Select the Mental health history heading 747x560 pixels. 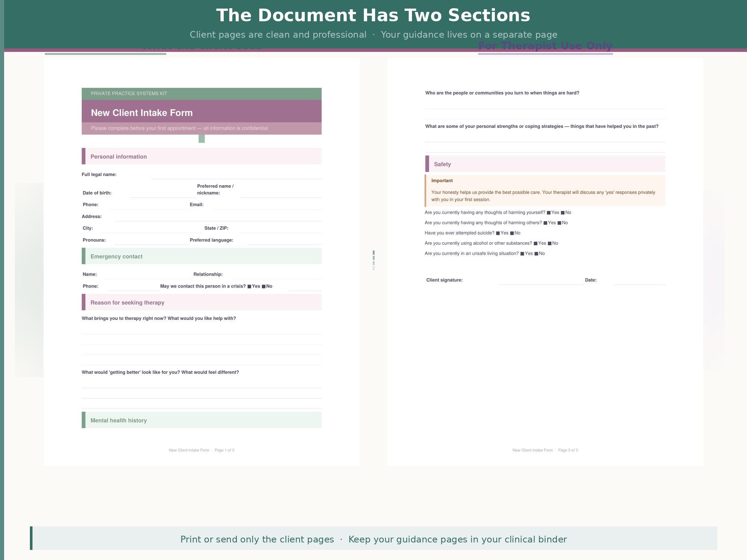point(202,420)
